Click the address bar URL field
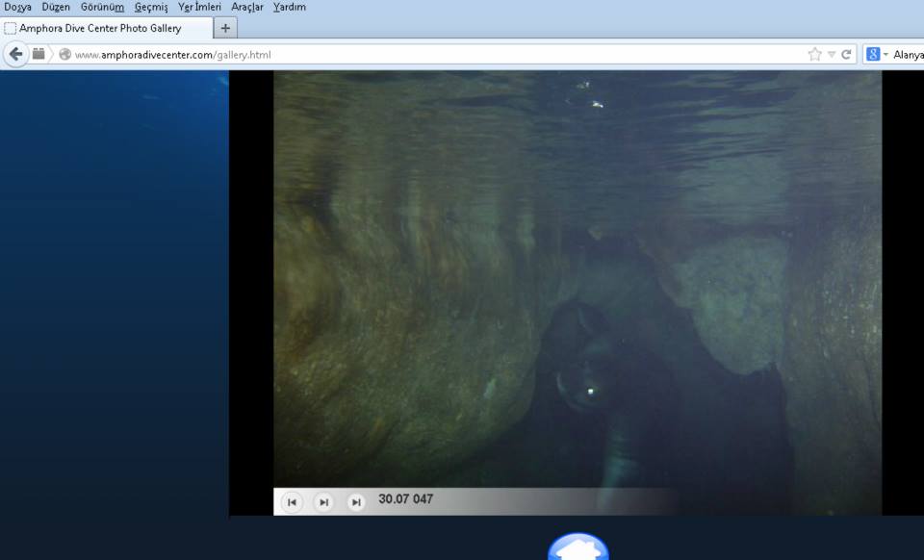The width and height of the screenshot is (924, 560). (x=433, y=55)
